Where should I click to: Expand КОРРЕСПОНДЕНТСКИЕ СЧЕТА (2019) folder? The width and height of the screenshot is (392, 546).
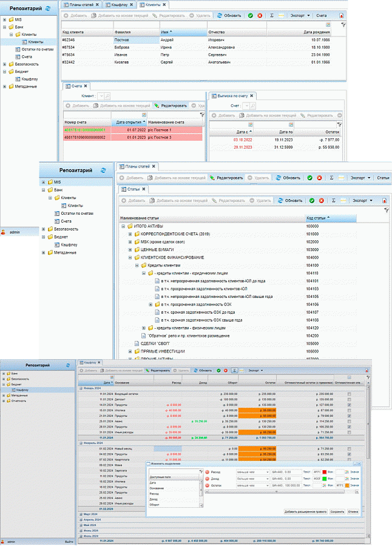[x=130, y=234]
